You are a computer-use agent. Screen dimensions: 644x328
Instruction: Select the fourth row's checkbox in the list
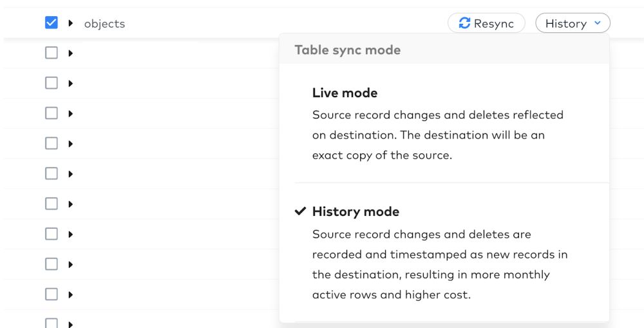[x=52, y=113]
